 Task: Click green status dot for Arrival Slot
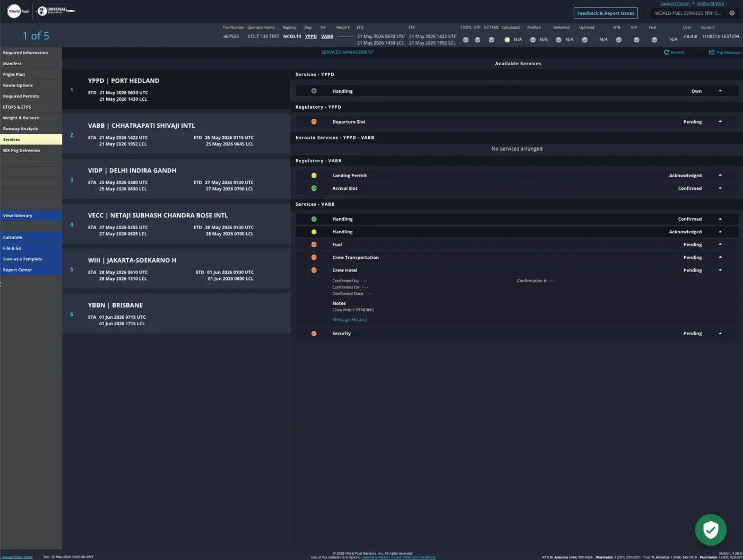click(x=314, y=188)
